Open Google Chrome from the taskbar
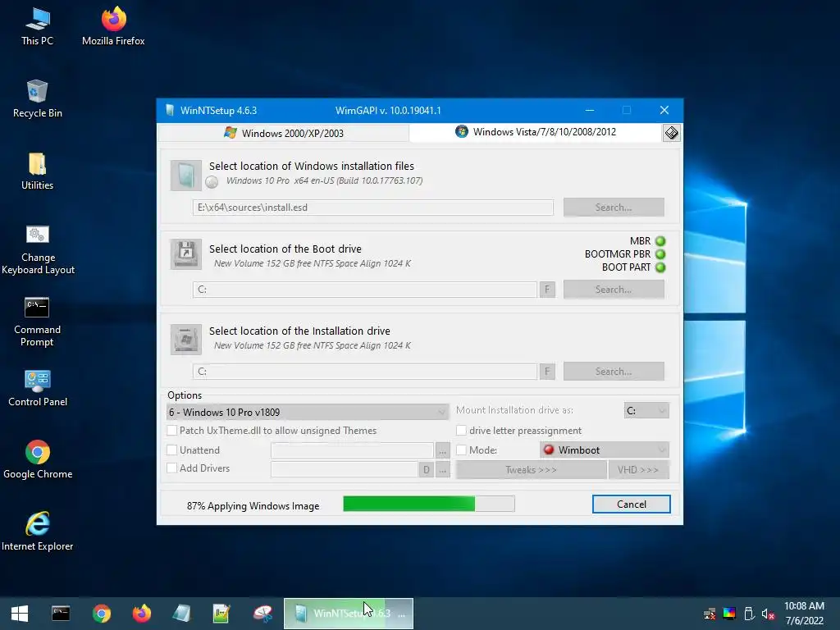Image resolution: width=840 pixels, height=630 pixels. [x=101, y=614]
